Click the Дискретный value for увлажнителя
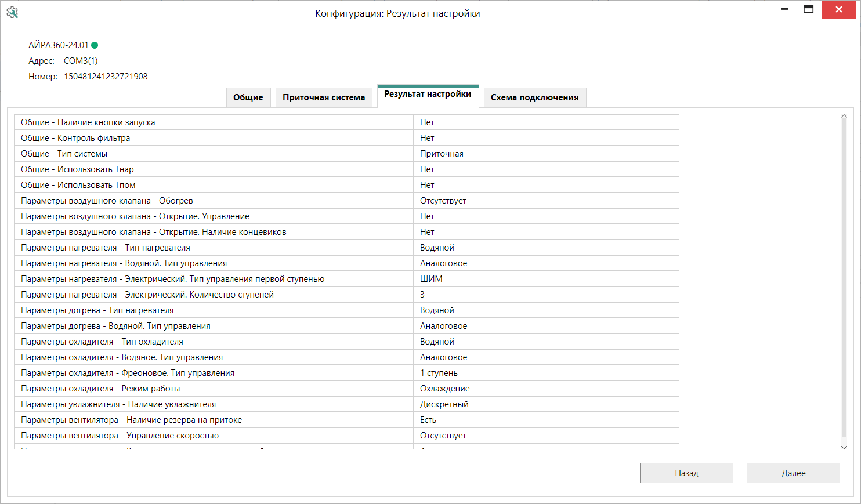Image resolution: width=861 pixels, height=504 pixels. point(545,404)
